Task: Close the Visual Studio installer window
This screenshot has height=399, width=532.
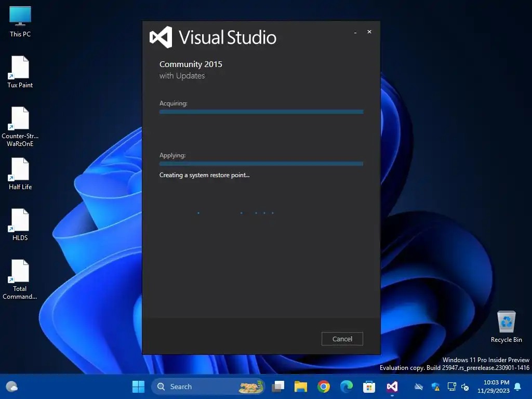Action: pyautogui.click(x=369, y=32)
